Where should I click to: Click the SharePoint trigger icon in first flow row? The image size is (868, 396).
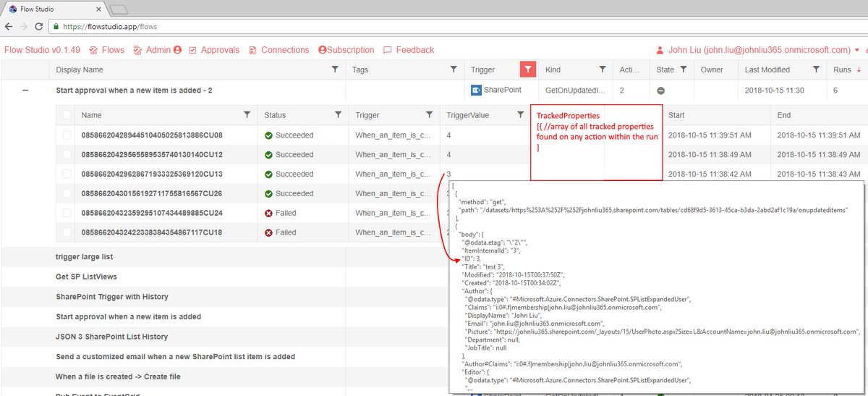coord(476,90)
